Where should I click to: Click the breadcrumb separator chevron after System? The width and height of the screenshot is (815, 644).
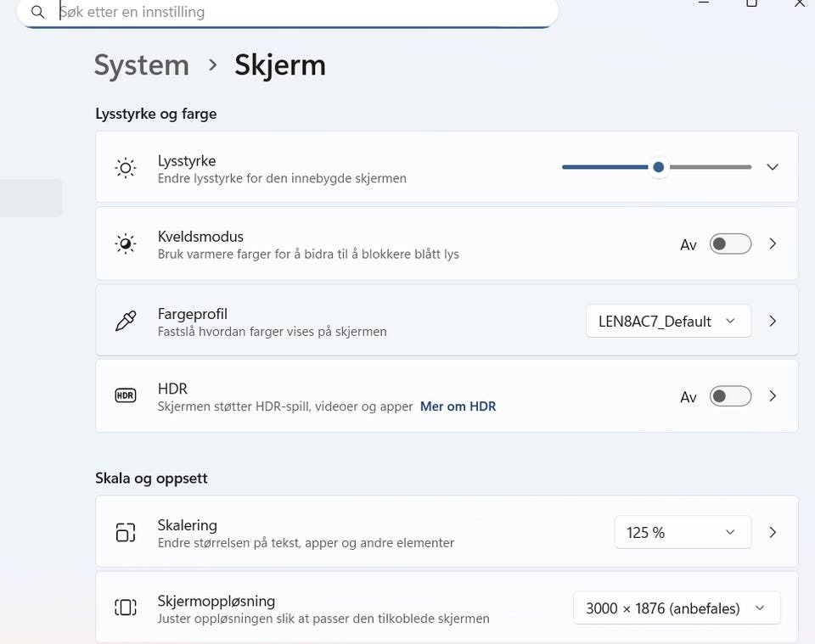pyautogui.click(x=212, y=65)
